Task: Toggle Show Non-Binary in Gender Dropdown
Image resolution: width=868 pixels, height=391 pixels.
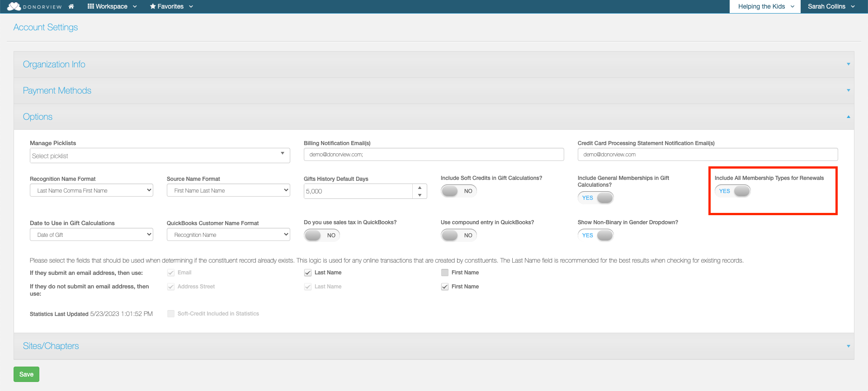Action: (595, 235)
